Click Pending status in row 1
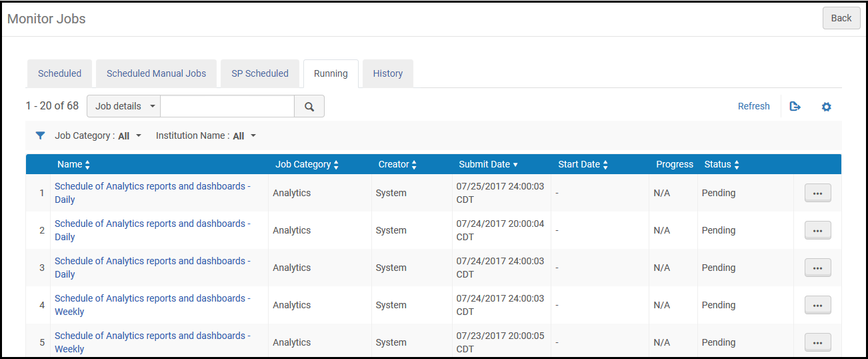Image resolution: width=868 pixels, height=359 pixels. point(719,193)
